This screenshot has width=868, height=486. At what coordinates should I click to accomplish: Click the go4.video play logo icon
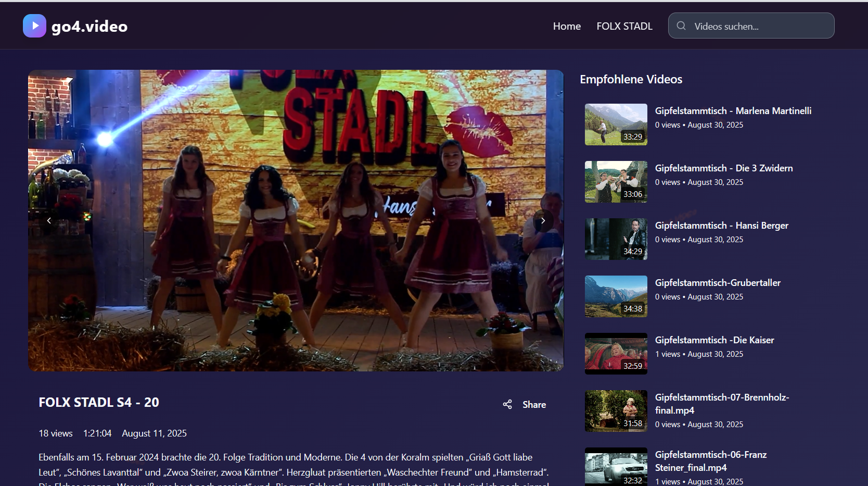tap(34, 26)
